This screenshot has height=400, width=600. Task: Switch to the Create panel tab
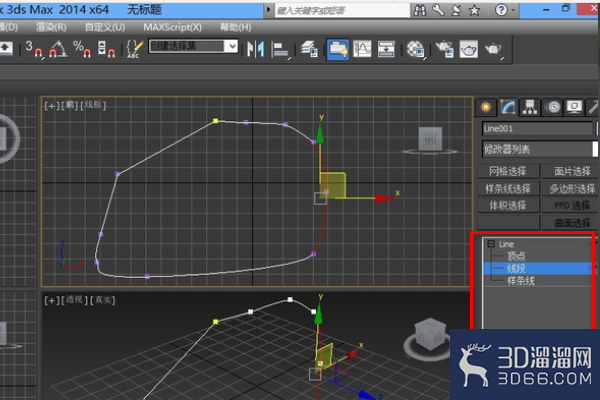[486, 107]
